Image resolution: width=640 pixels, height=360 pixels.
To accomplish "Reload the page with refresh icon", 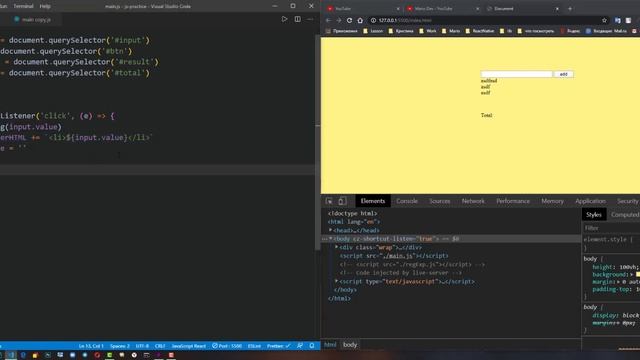I will point(349,20).
